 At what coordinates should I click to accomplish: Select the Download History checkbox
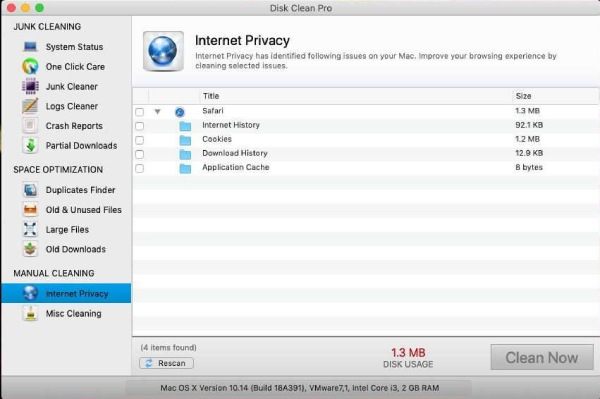click(x=140, y=154)
